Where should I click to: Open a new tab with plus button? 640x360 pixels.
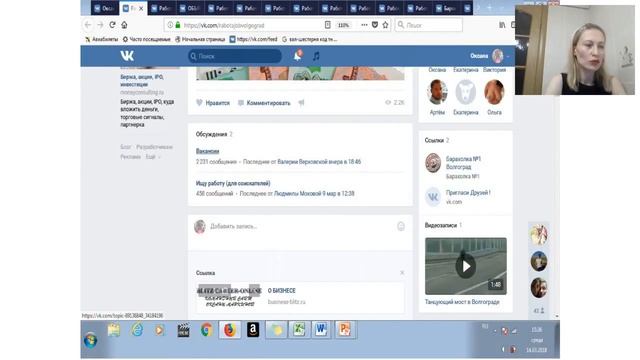489,8
